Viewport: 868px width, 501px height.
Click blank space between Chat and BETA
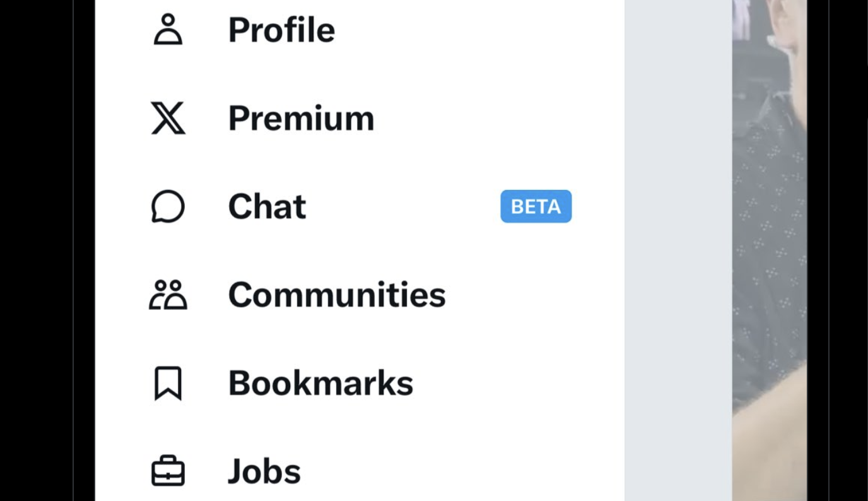point(404,206)
